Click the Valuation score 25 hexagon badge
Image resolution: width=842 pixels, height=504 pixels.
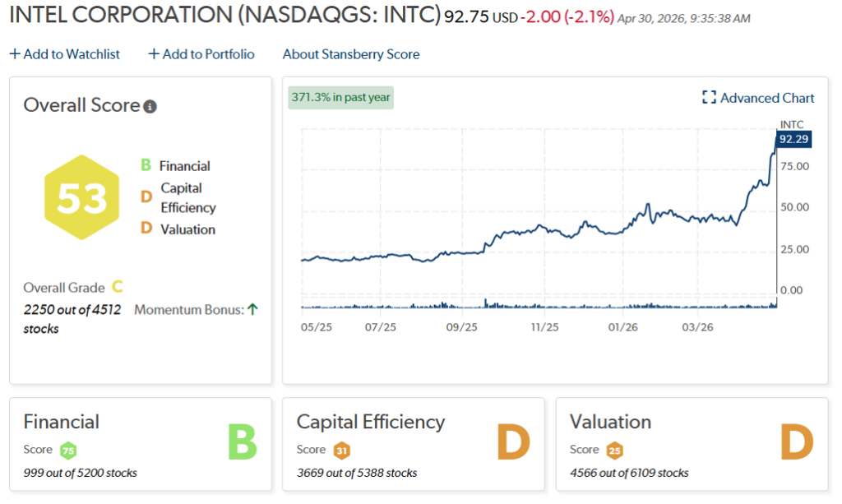tap(615, 451)
